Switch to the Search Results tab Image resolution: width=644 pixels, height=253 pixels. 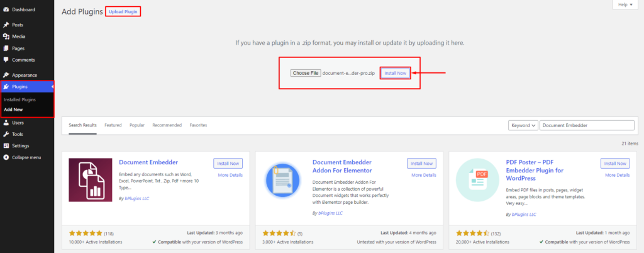tap(82, 125)
